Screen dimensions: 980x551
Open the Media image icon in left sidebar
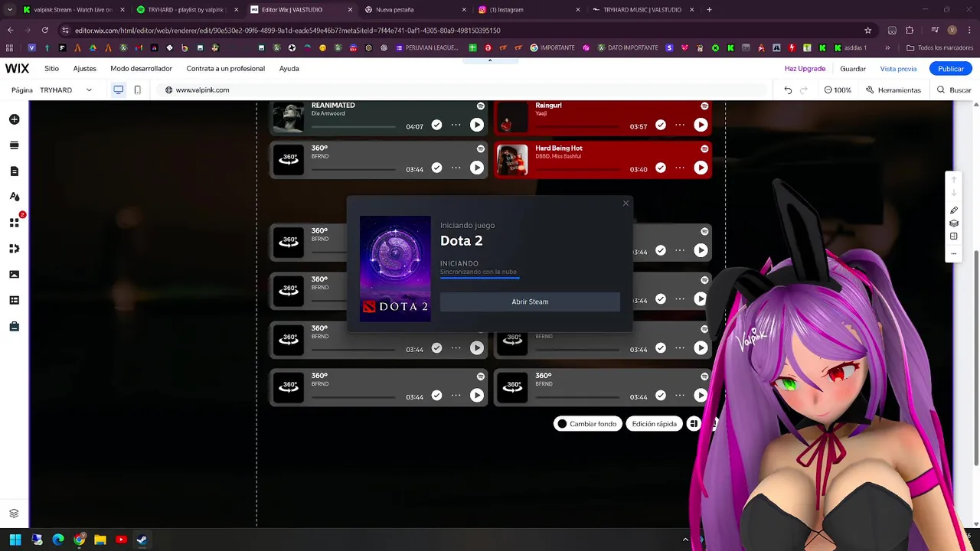tap(14, 274)
